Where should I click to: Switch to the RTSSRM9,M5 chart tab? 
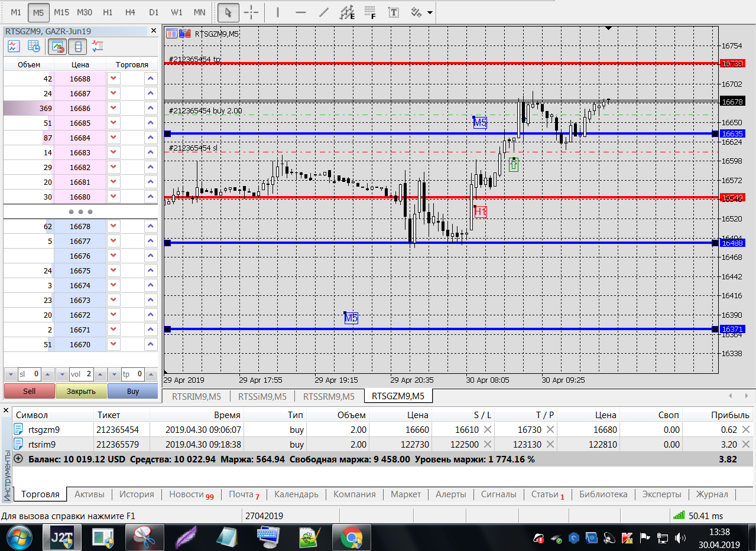[329, 396]
